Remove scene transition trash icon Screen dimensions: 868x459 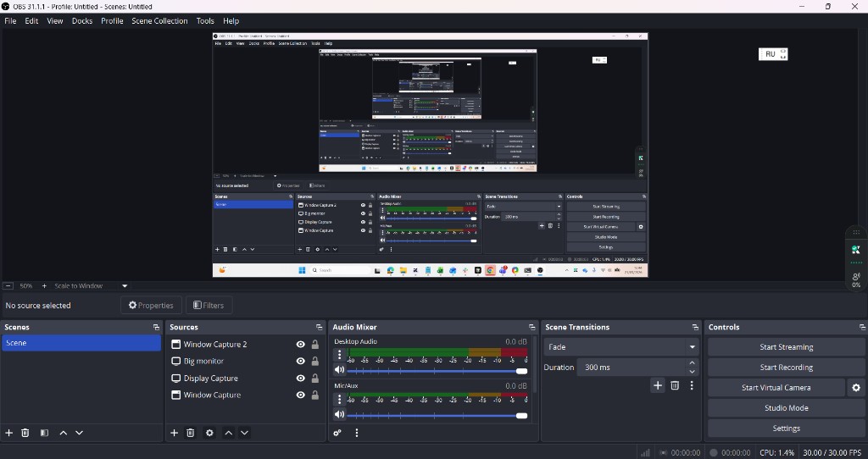(675, 385)
